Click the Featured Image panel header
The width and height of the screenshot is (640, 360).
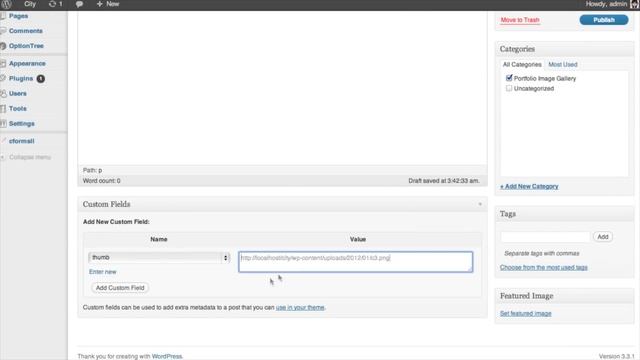[x=564, y=296]
